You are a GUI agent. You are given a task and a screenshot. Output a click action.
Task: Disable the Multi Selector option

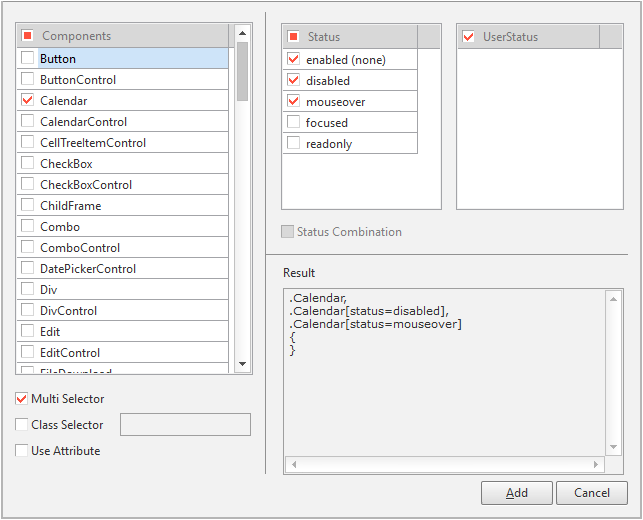[22, 399]
